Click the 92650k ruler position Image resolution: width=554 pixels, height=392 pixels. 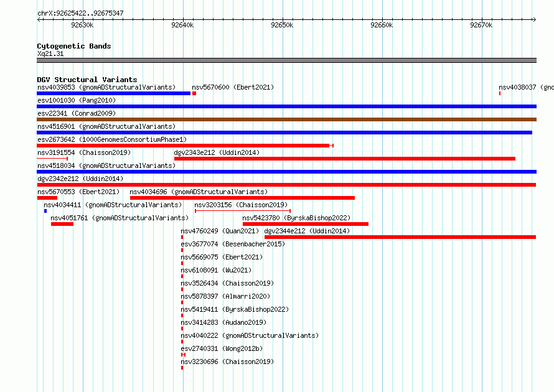282,25
